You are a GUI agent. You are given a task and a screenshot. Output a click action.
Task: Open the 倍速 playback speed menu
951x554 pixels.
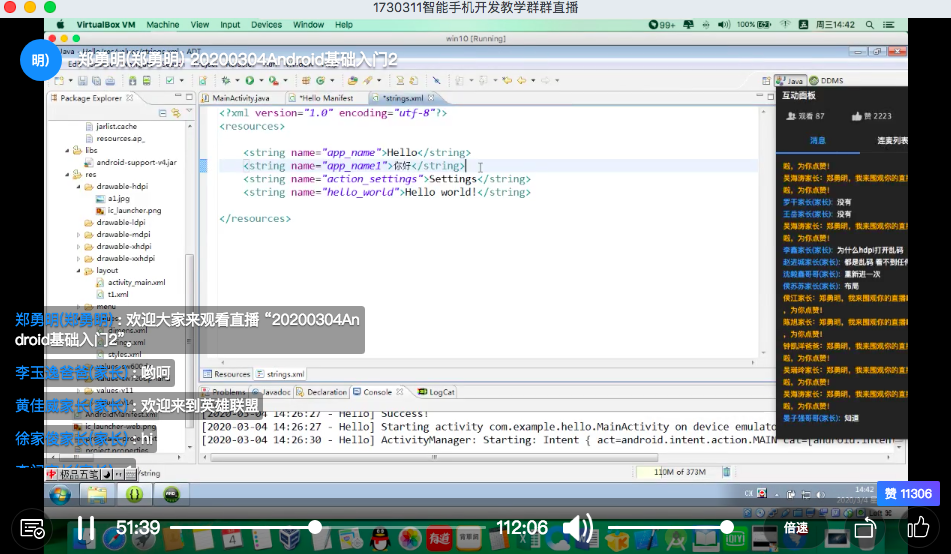(795, 527)
